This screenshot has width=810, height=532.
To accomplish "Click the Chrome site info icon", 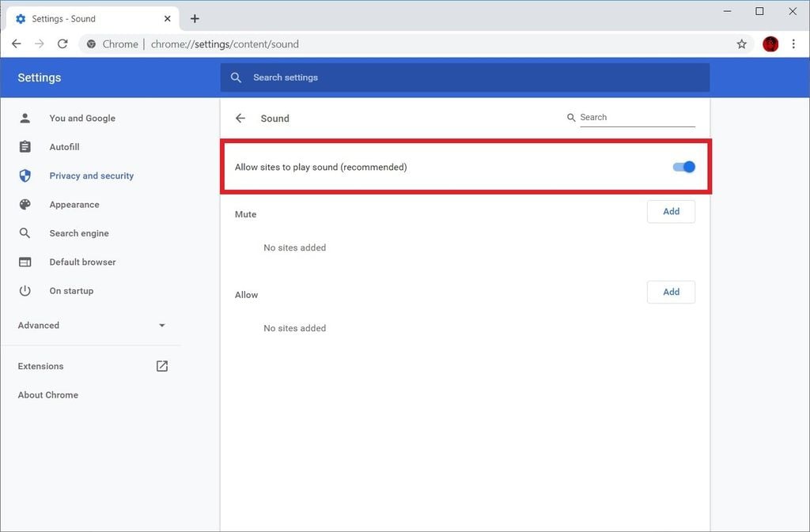I will [x=91, y=43].
